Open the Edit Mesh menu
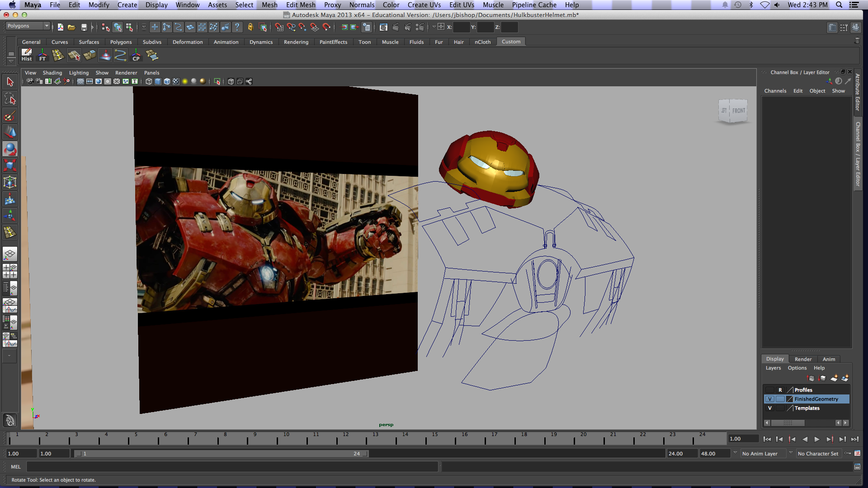 coord(301,5)
